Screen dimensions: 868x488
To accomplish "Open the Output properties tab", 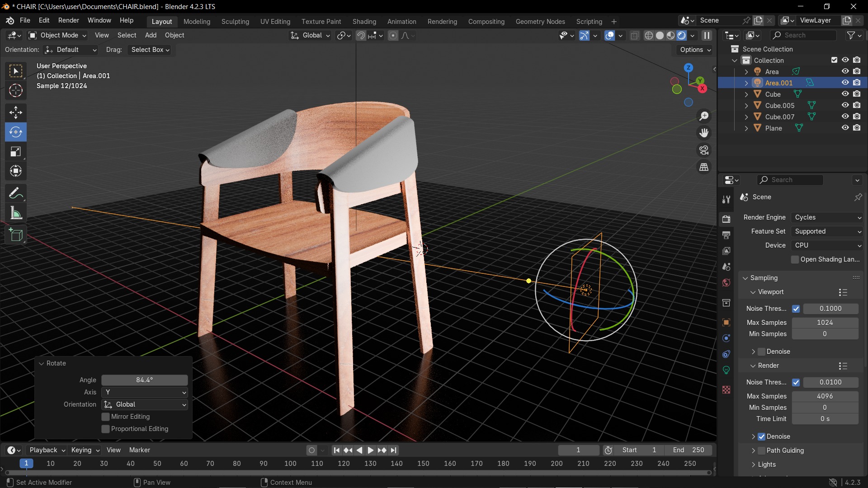I will [726, 235].
